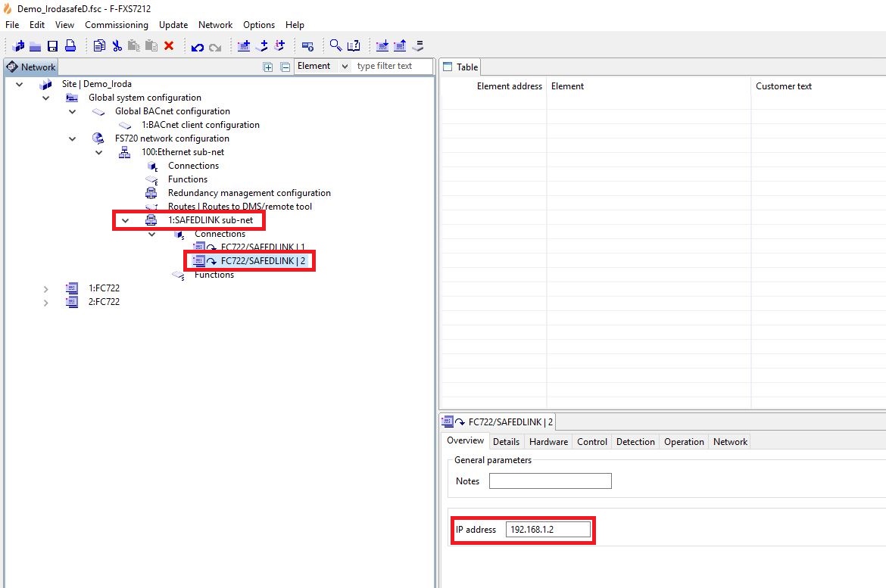Switch to the Hardware tab
The image size is (886, 588).
[x=548, y=442]
